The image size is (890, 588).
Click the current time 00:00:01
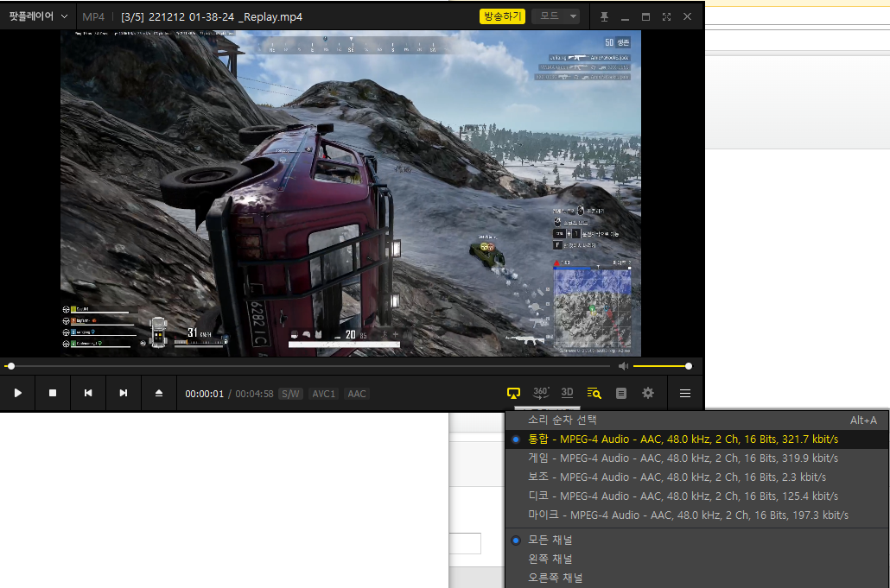point(204,394)
